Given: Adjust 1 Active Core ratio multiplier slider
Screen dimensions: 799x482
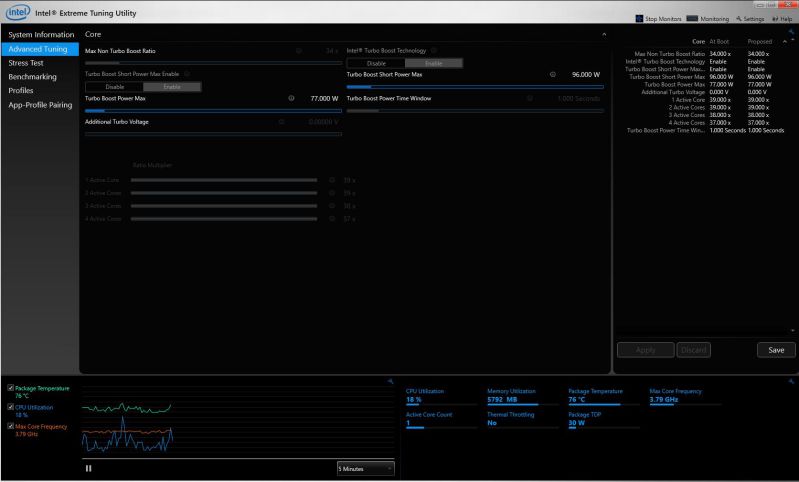Looking at the screenshot, I should [224, 180].
